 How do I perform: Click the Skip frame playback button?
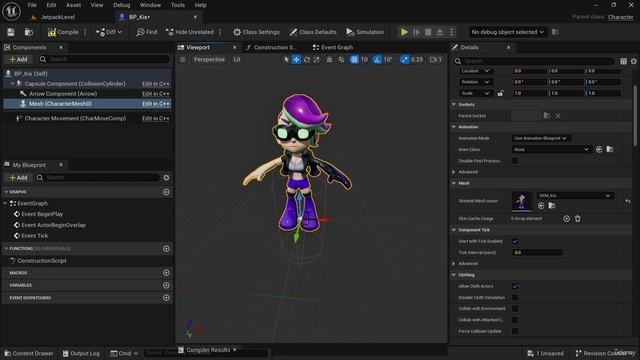[x=416, y=32]
